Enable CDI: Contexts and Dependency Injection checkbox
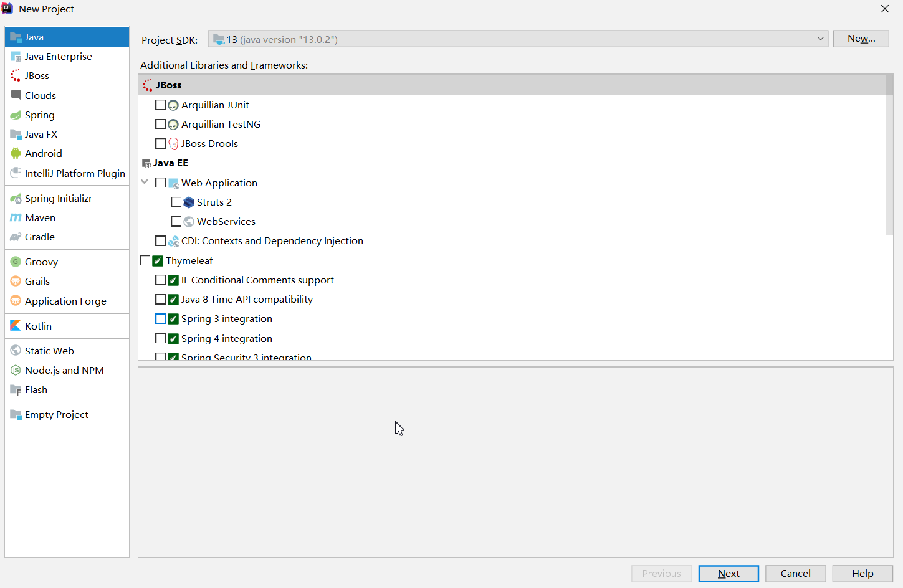Screen dimensions: 903x588 160,240
